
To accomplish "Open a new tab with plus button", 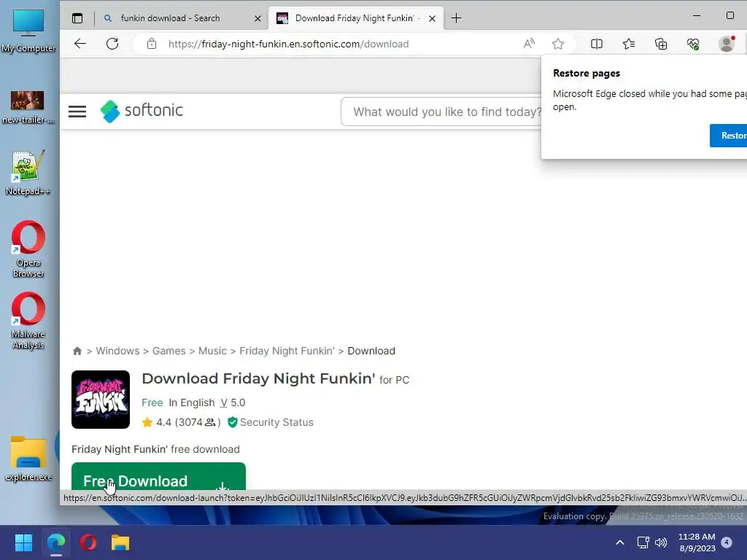I will (x=456, y=18).
